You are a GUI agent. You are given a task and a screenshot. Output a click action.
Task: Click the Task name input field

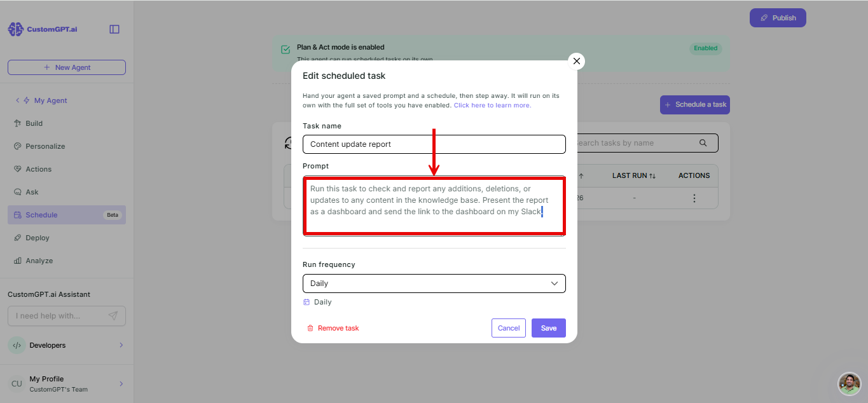click(434, 144)
